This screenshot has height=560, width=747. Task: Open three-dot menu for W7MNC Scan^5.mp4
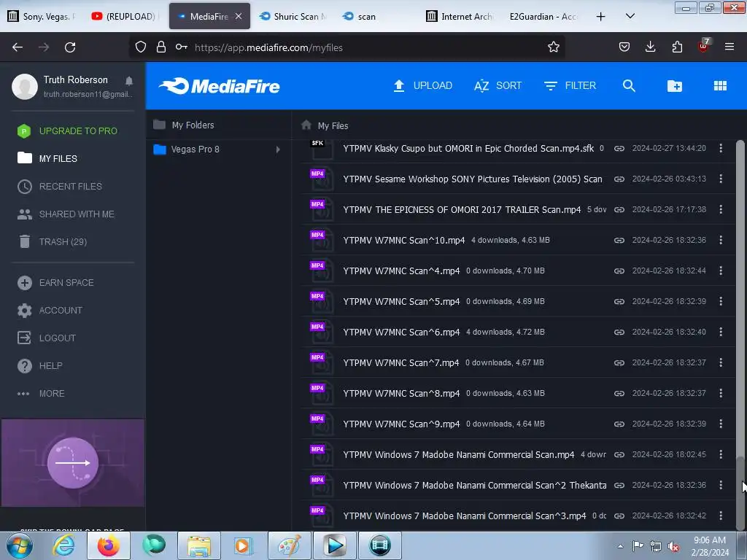coord(721,301)
